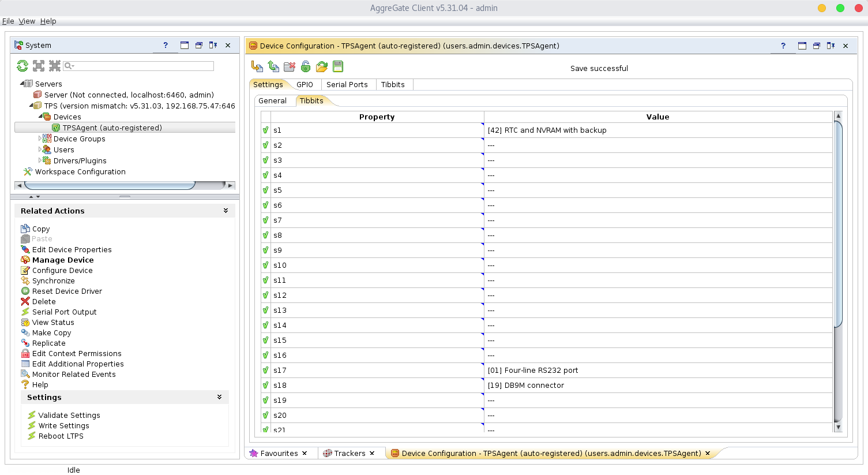Screen dimensions: 868x475
Task: Expand the Device Groups node
Action: (x=40, y=139)
